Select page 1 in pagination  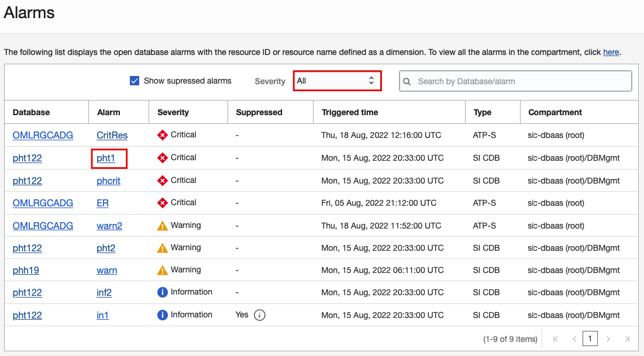pyautogui.click(x=591, y=338)
